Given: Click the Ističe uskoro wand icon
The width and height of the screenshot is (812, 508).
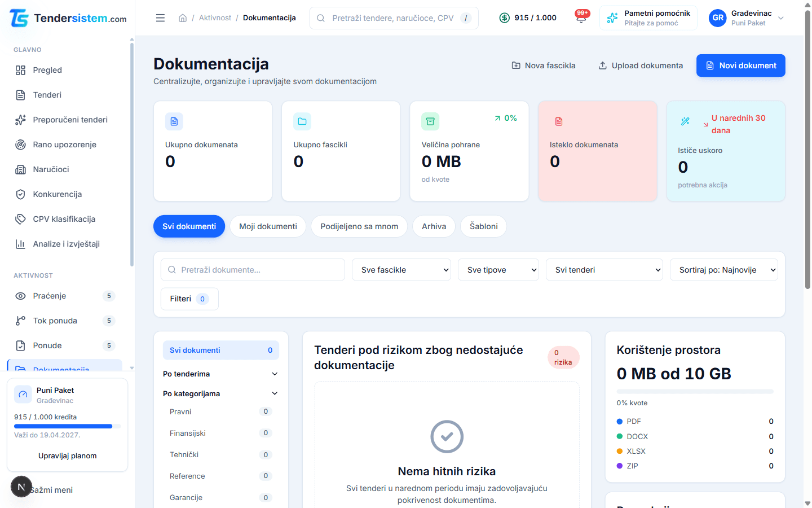Looking at the screenshot, I should pos(686,121).
